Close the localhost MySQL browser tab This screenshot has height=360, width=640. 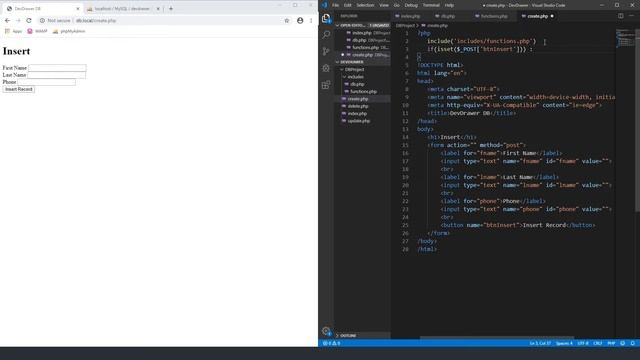tap(158, 9)
